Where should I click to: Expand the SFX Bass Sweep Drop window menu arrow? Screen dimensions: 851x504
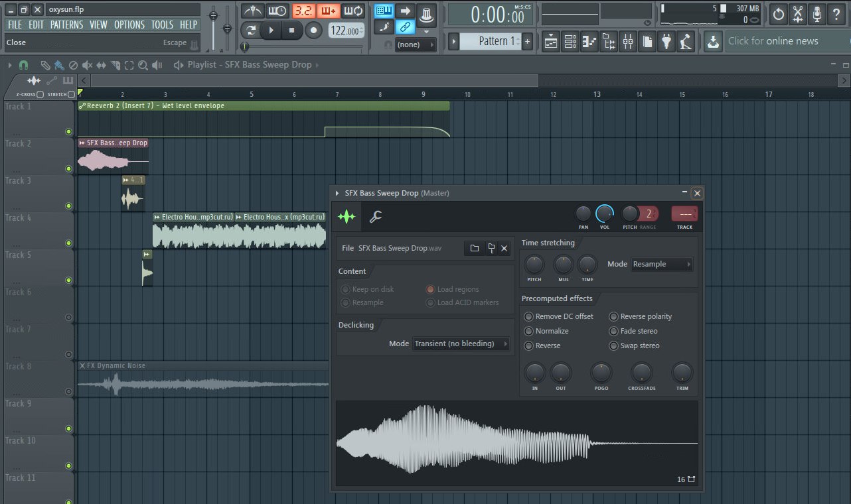coord(337,193)
